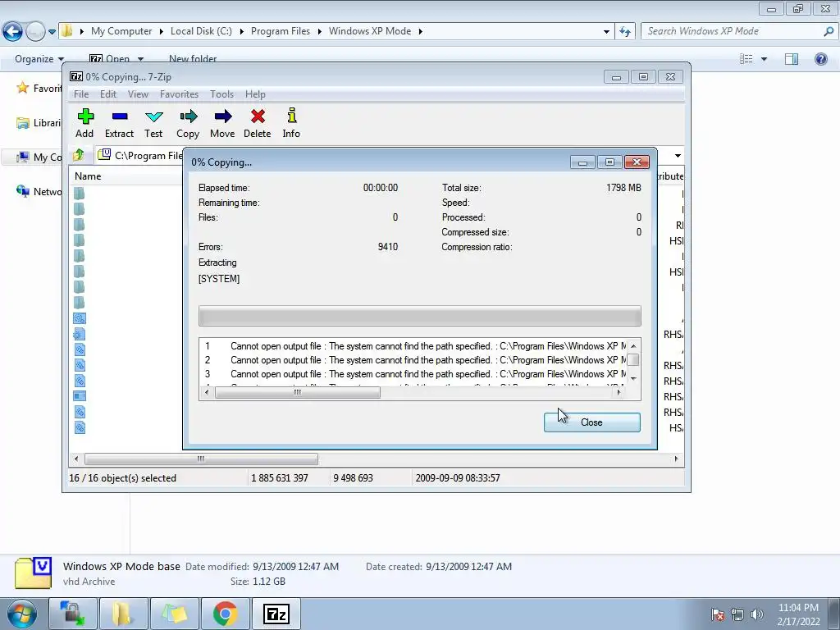
Task: Open recent pages dropdown beside forward arrow
Action: [52, 32]
